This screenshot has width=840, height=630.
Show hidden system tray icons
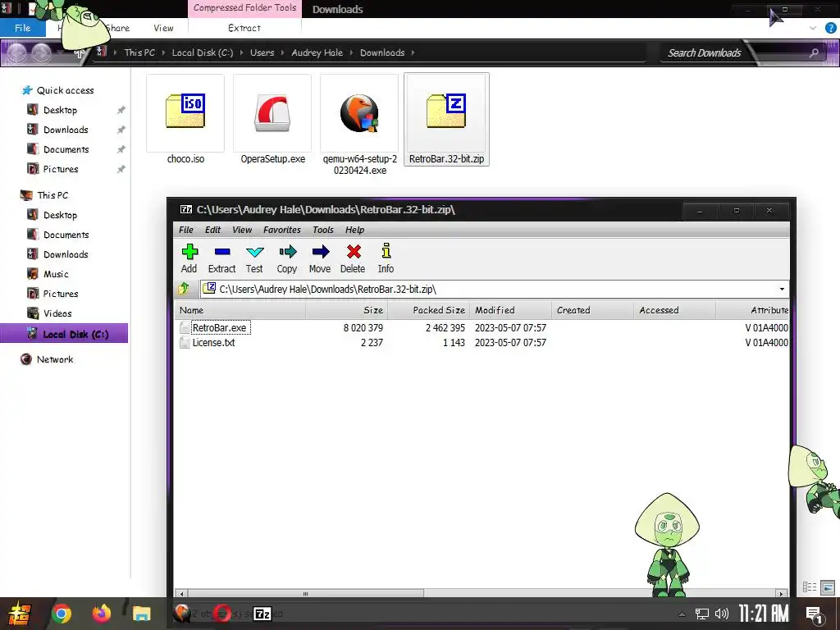682,614
